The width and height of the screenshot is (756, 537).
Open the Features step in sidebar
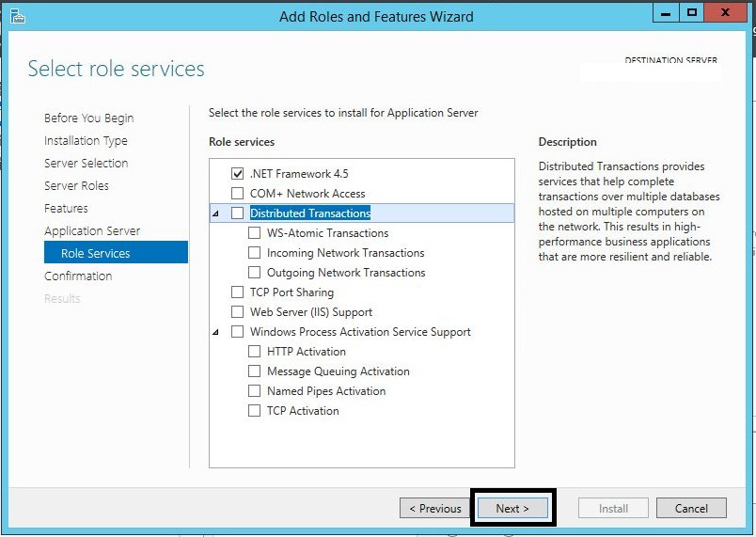point(66,209)
